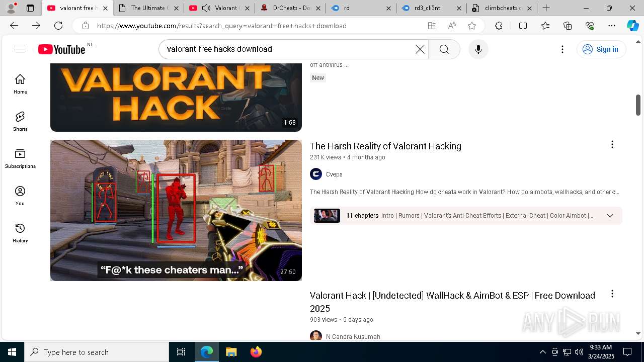The height and width of the screenshot is (362, 644).
Task: Switch to the rd tab
Action: point(361,8)
